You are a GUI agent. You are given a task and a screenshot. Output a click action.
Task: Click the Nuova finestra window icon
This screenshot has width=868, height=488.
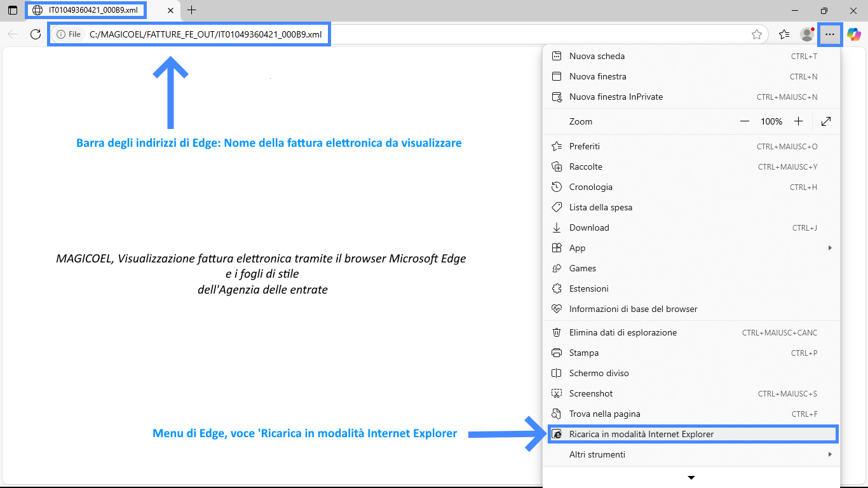pos(557,76)
